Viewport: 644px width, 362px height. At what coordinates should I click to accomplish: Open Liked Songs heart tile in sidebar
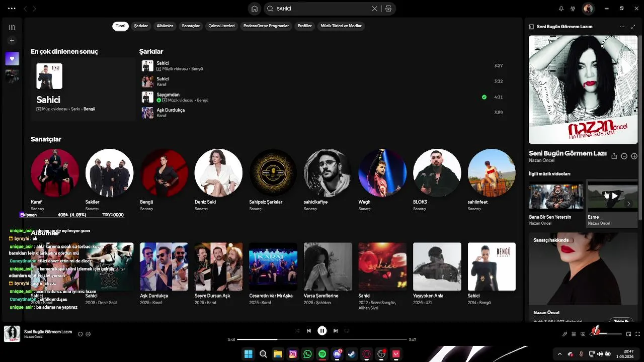tap(12, 58)
